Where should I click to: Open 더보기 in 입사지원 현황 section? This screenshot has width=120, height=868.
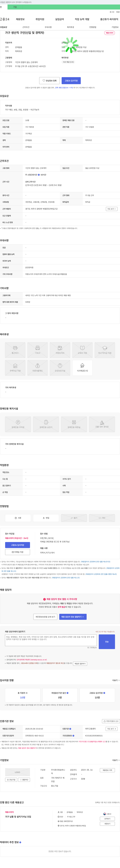[116, 680]
